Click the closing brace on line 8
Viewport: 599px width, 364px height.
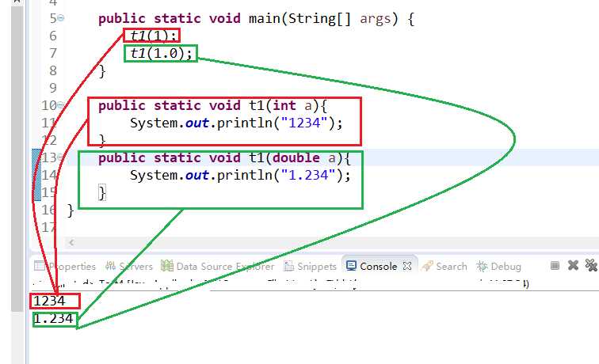coord(101,70)
